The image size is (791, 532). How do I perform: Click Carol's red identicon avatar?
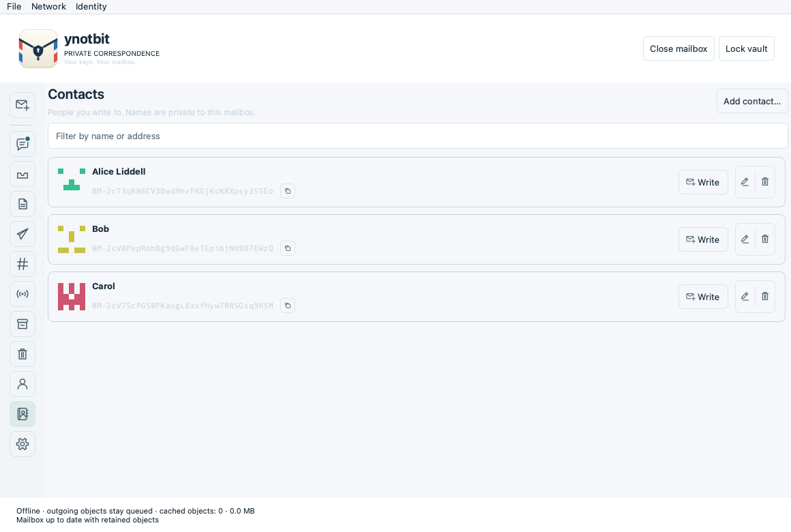pos(72,297)
